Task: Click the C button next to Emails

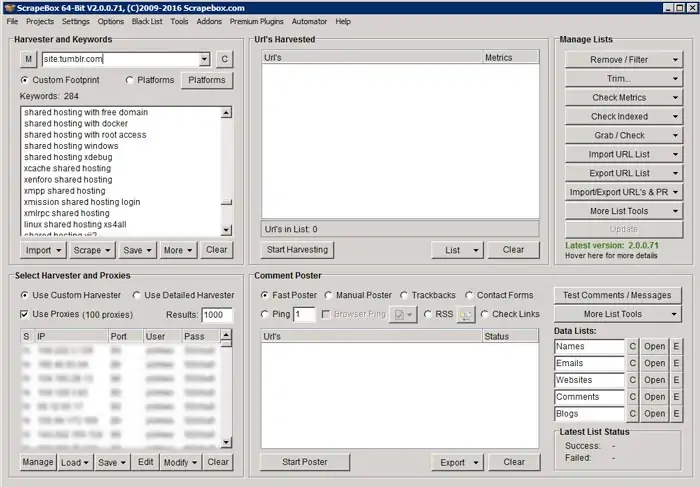Action: (x=632, y=363)
